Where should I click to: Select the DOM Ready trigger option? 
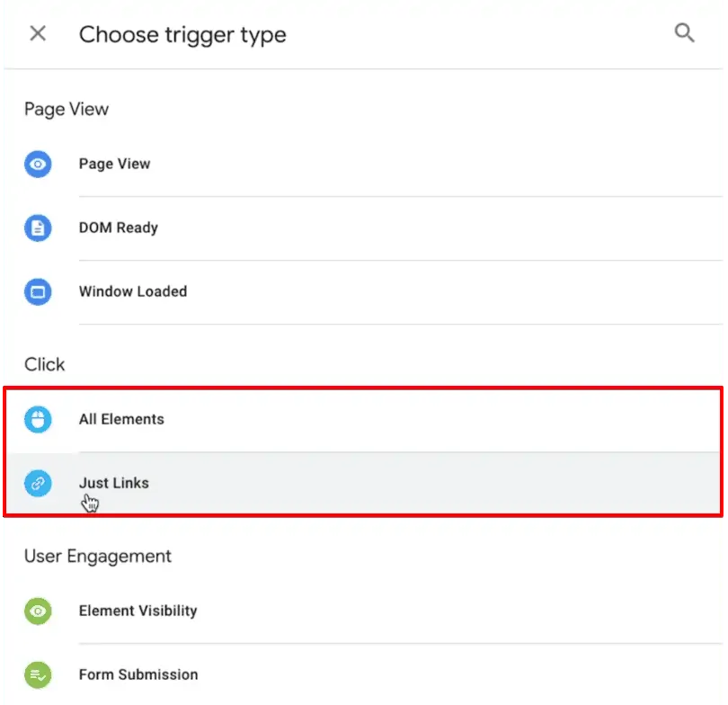click(x=118, y=228)
